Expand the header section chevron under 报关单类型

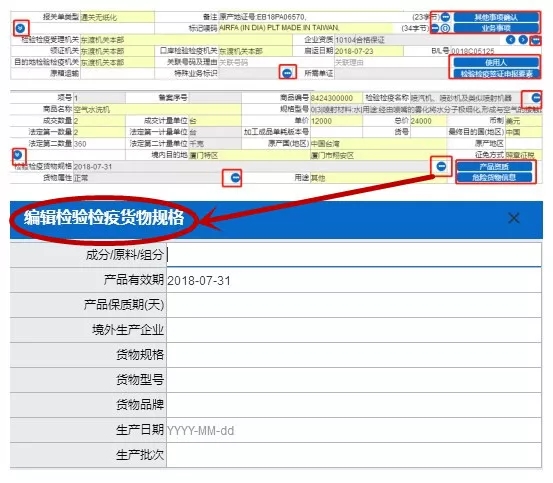(x=20, y=28)
